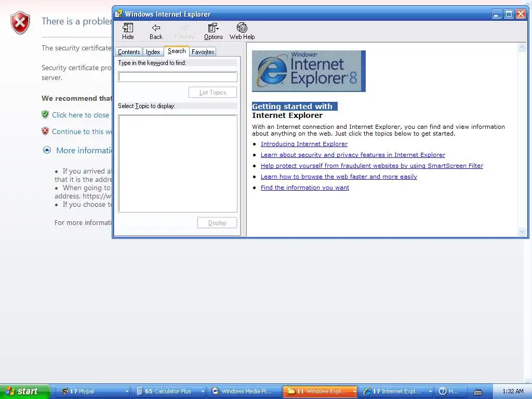Open Find the information you want link
This screenshot has width=532, height=399.
point(304,187)
